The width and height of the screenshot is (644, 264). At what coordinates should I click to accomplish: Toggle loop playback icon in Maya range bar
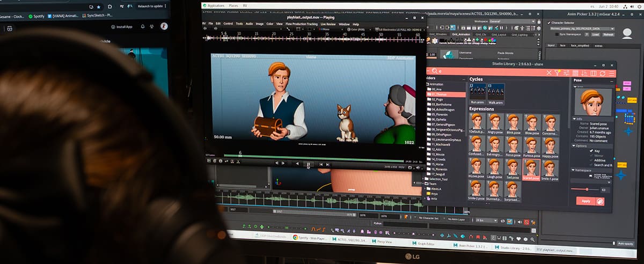pyautogui.click(x=502, y=221)
